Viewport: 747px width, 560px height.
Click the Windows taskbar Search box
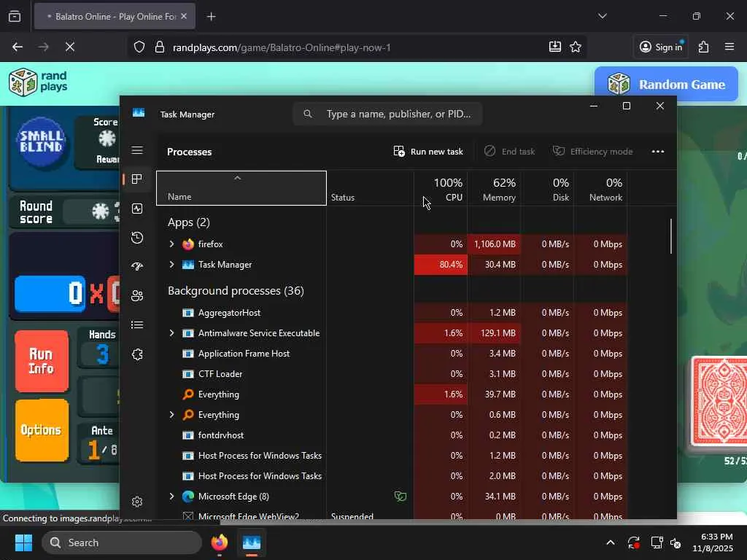click(x=122, y=542)
